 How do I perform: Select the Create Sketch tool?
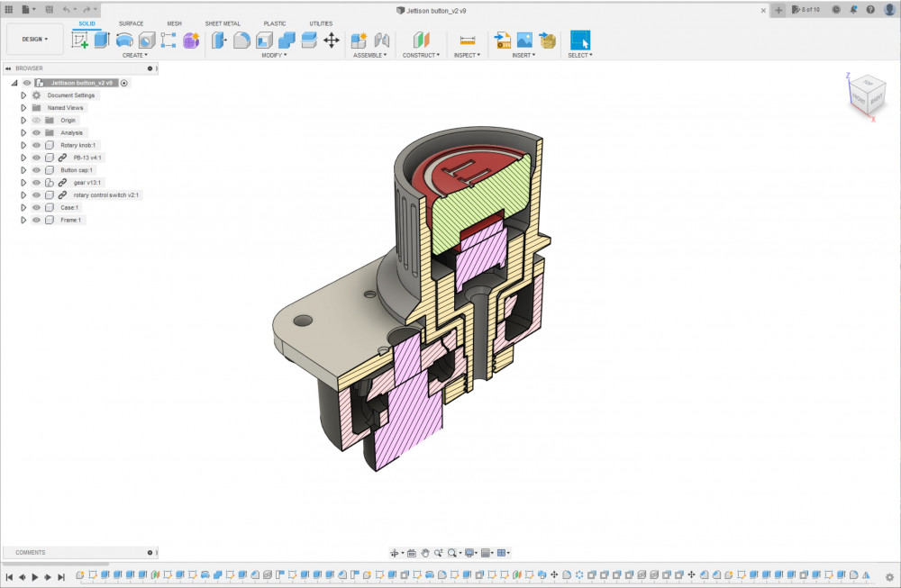click(x=80, y=41)
